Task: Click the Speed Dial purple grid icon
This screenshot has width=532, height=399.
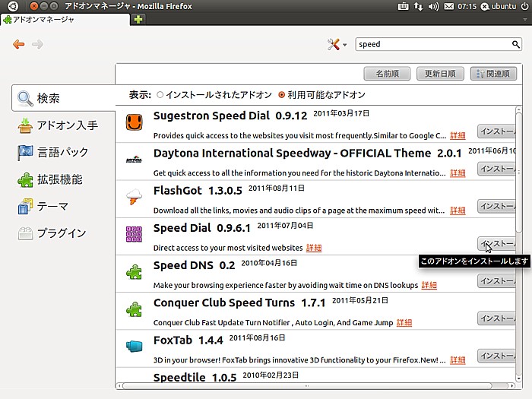Action: tap(134, 234)
